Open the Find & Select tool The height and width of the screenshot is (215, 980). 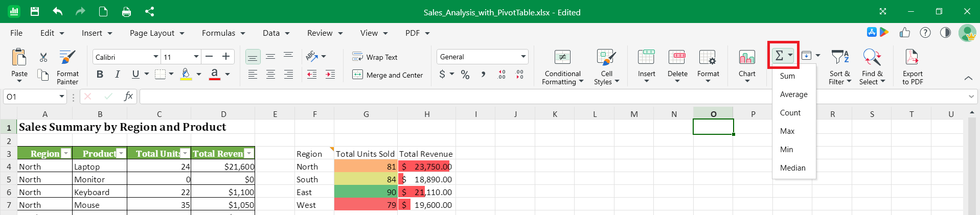click(872, 67)
